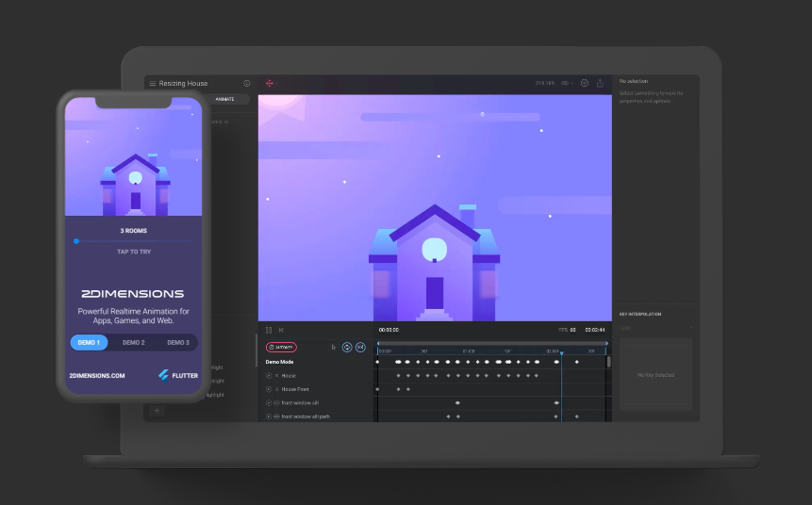This screenshot has width=812, height=505.
Task: Select the red translate transform tool
Action: [x=270, y=83]
